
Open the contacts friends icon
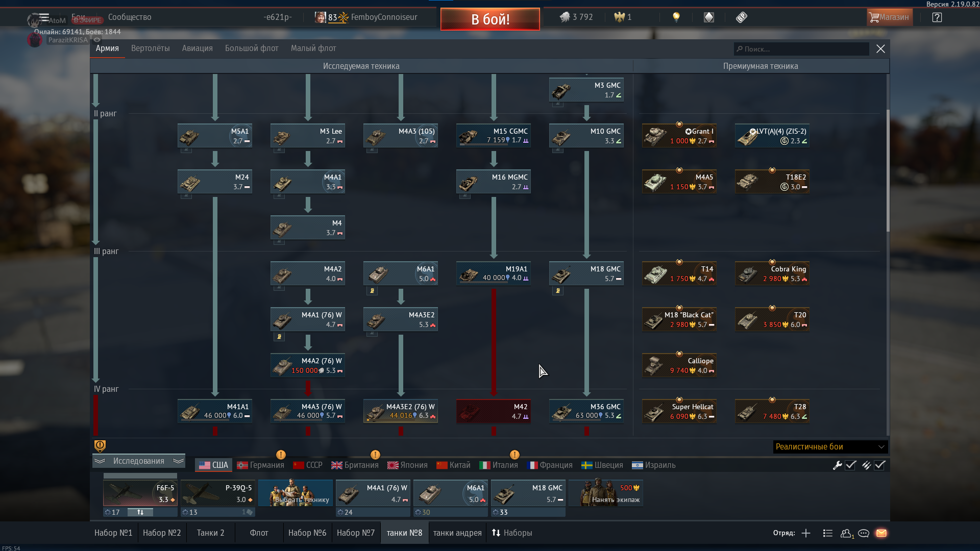(x=847, y=533)
